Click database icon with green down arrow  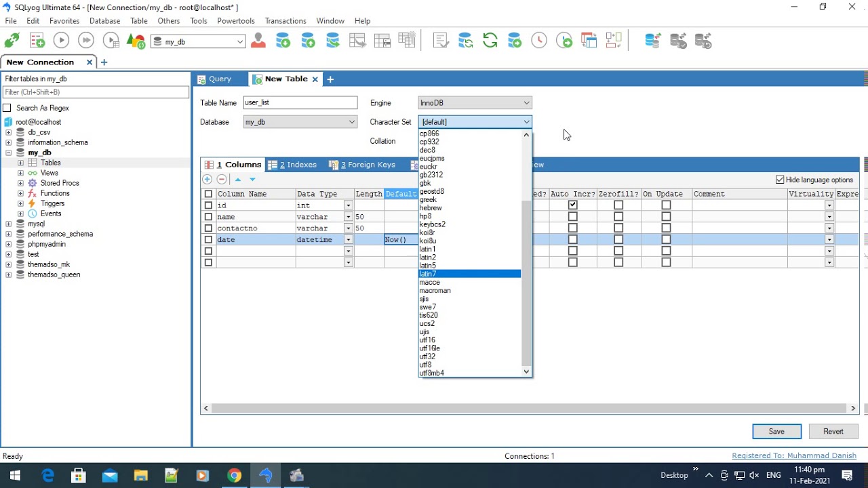point(283,41)
